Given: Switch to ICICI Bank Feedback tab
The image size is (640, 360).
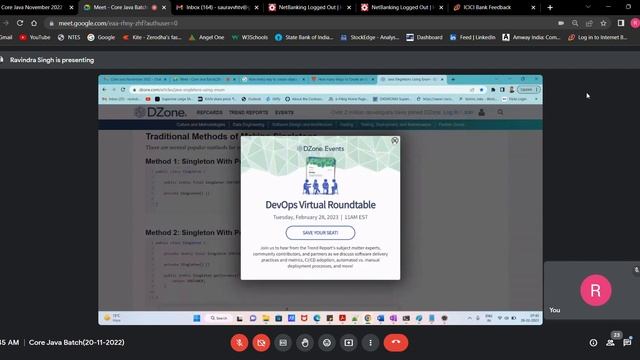Looking at the screenshot, I should [487, 7].
